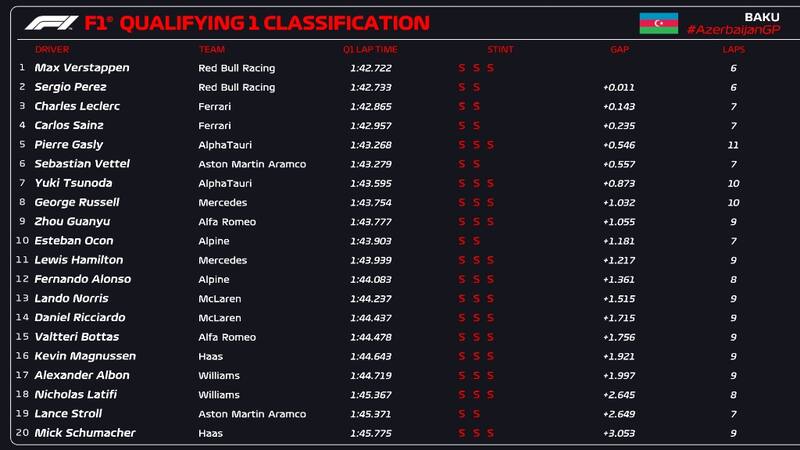
Task: Click Max Verstappen's soft tyre stint markers
Action: click(476, 68)
